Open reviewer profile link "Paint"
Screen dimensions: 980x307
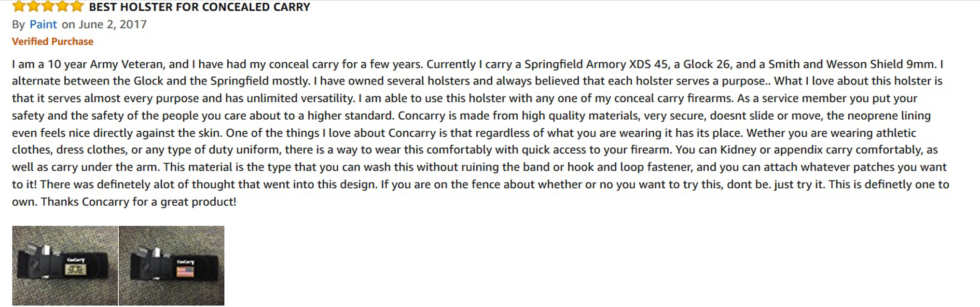pos(43,24)
